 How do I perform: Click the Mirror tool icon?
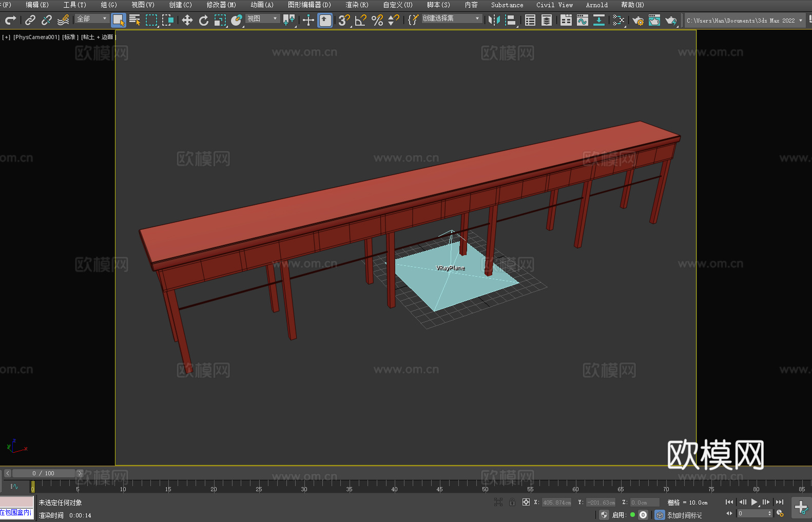[x=494, y=20]
